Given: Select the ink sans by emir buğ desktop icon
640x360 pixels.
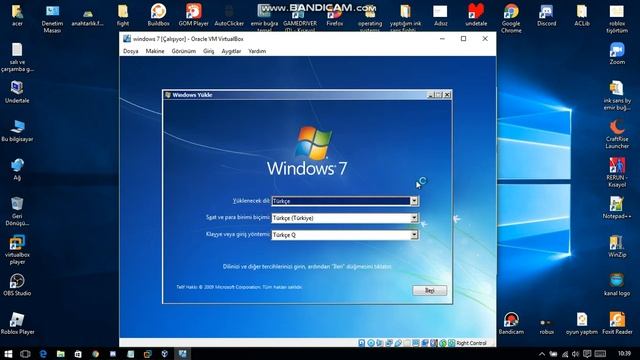Looking at the screenshot, I should point(617,96).
